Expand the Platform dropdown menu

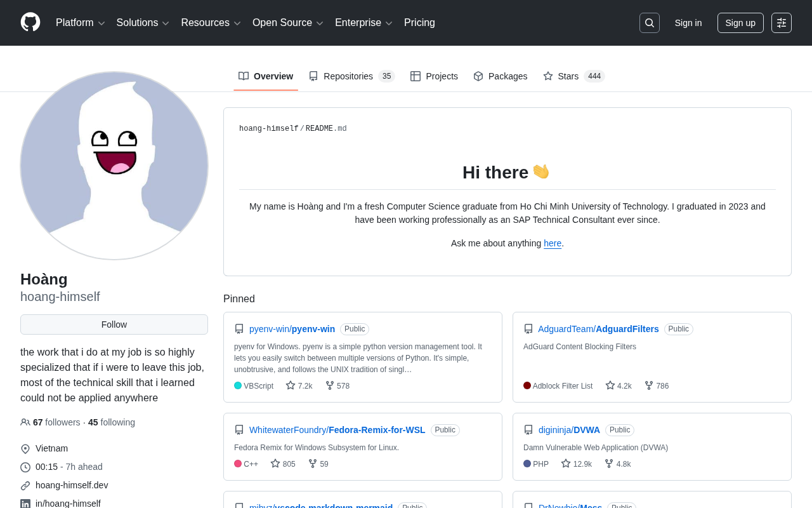coord(80,23)
